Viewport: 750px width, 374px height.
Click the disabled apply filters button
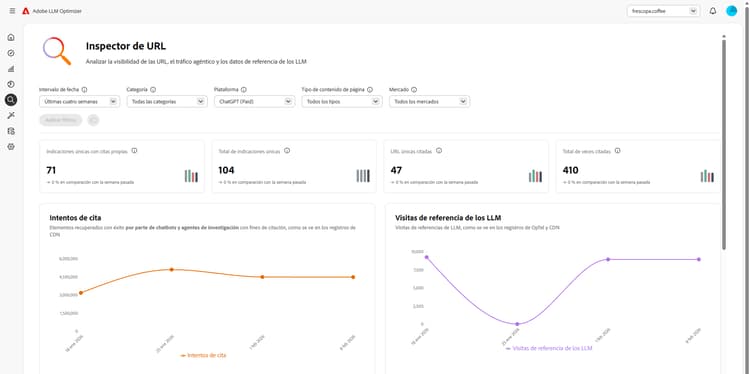tap(61, 120)
